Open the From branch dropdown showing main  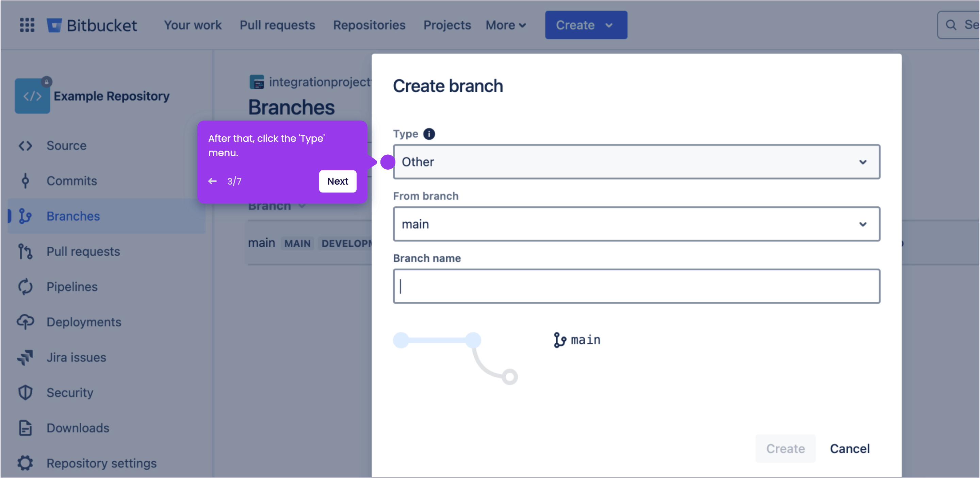(636, 224)
